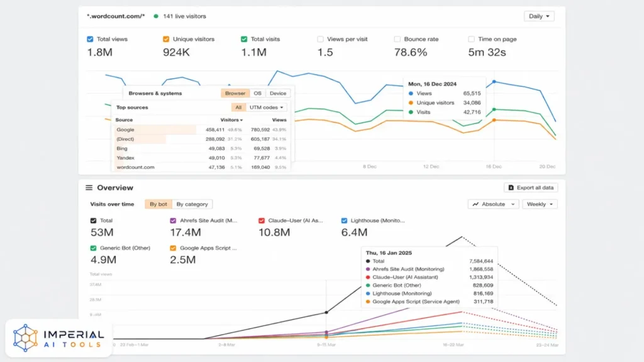
Task: Click the Export all data file icon
Action: pyautogui.click(x=511, y=187)
